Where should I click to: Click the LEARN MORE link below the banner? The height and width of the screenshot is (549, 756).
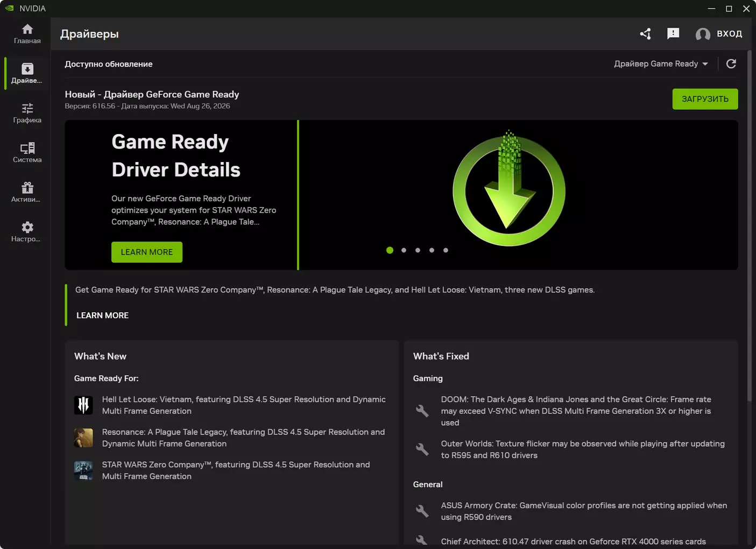(x=102, y=315)
